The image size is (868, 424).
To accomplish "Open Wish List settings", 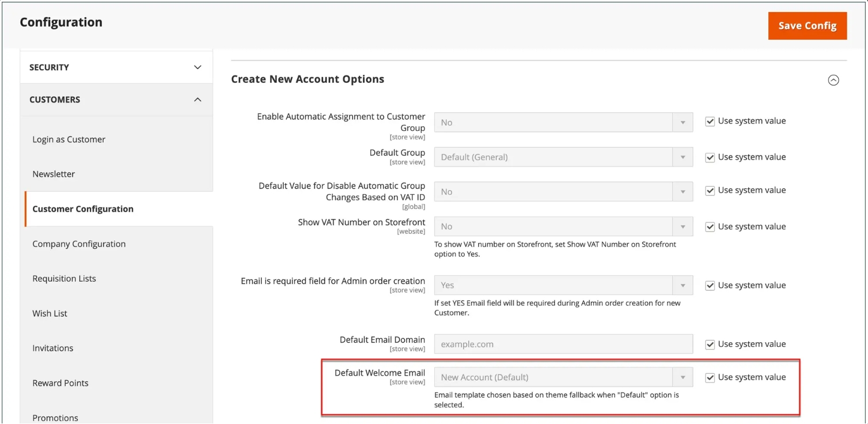I will [x=50, y=313].
